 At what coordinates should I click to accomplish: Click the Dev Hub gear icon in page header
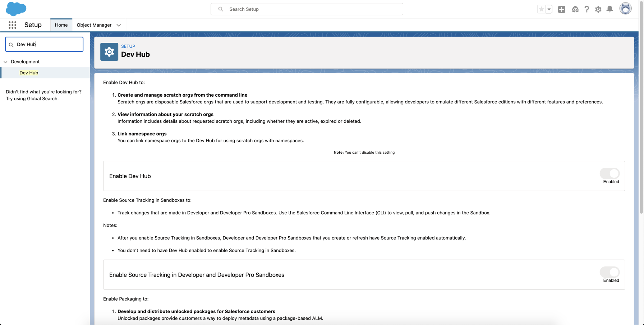click(109, 52)
